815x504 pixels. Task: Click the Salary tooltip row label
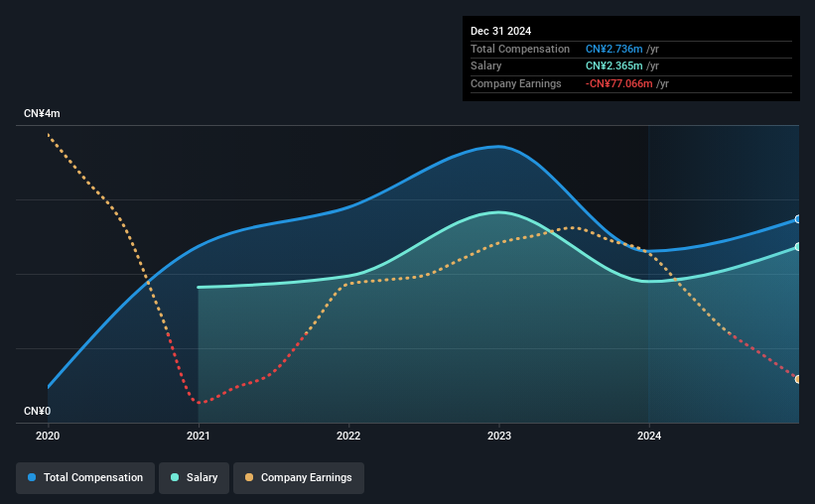point(486,66)
